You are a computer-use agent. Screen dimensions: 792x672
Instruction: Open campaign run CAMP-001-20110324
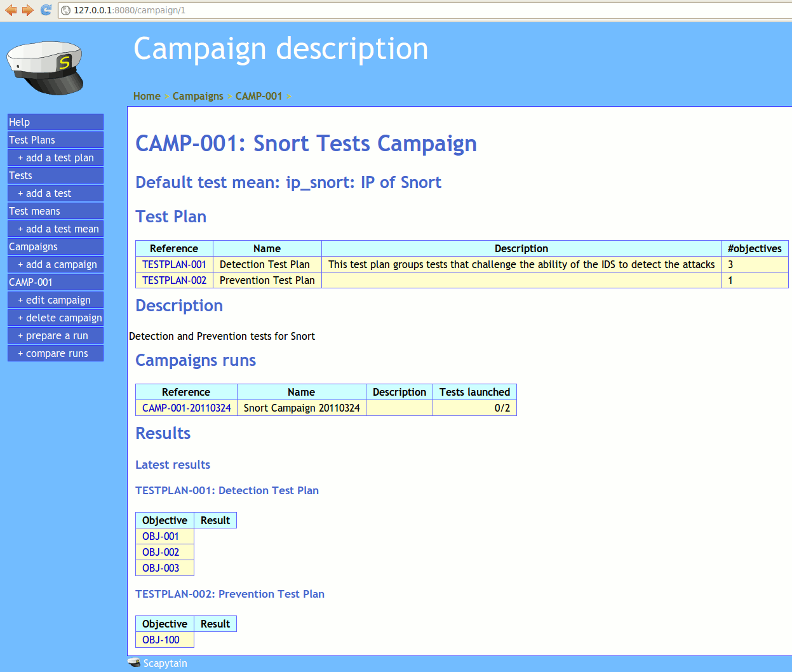(x=186, y=408)
